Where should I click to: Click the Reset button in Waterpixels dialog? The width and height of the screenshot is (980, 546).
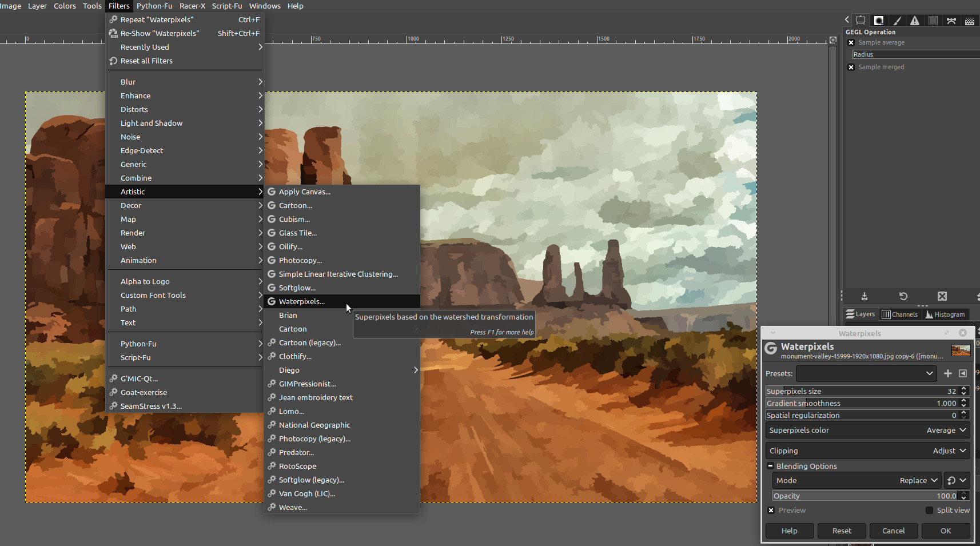842,531
